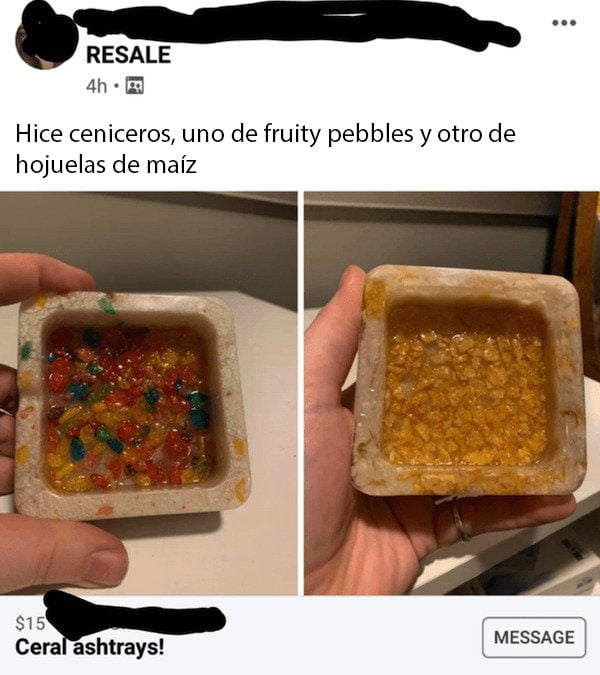Open the corn flakes ashtray photo
600x675 pixels.
(452, 393)
